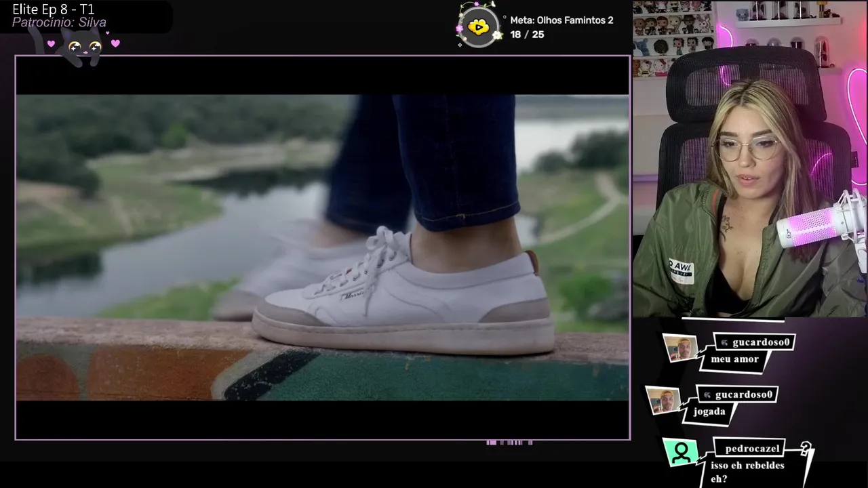Click the 'meu amor' chat message
868x488 pixels.
[734, 359]
